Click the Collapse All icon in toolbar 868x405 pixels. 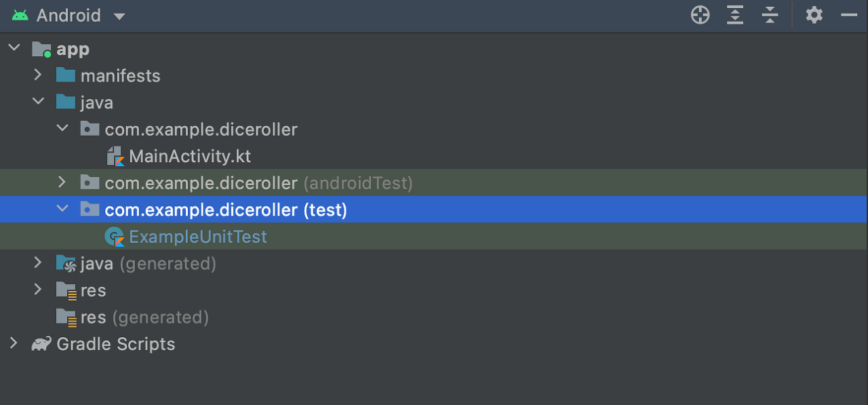point(770,15)
